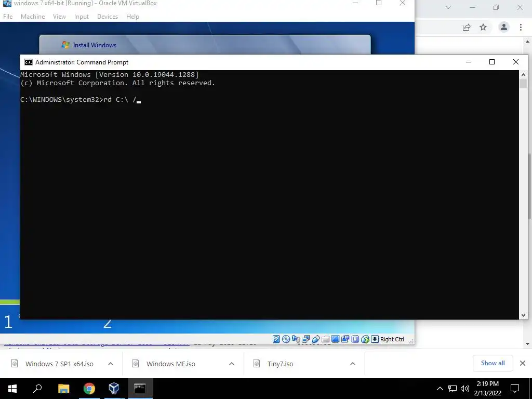This screenshot has height=399, width=532.
Task: Open the Machine menu in VirtualBox
Action: (33, 16)
